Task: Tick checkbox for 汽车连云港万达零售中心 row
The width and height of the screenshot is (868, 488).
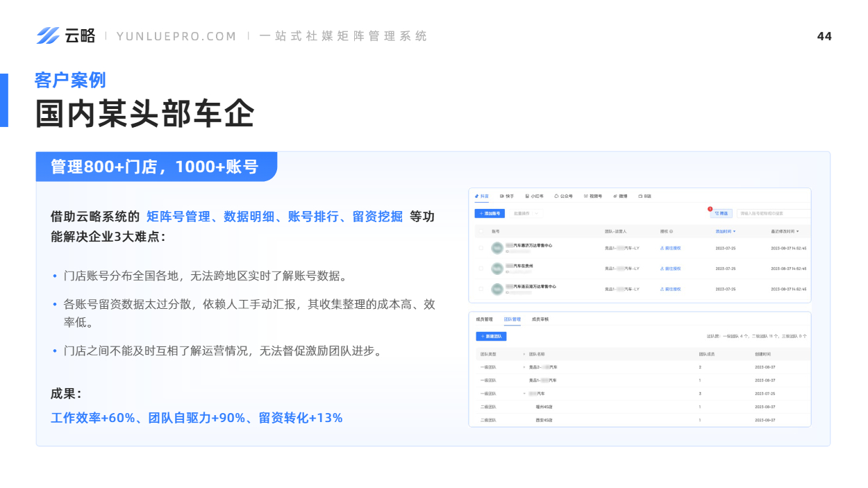Action: coord(481,289)
